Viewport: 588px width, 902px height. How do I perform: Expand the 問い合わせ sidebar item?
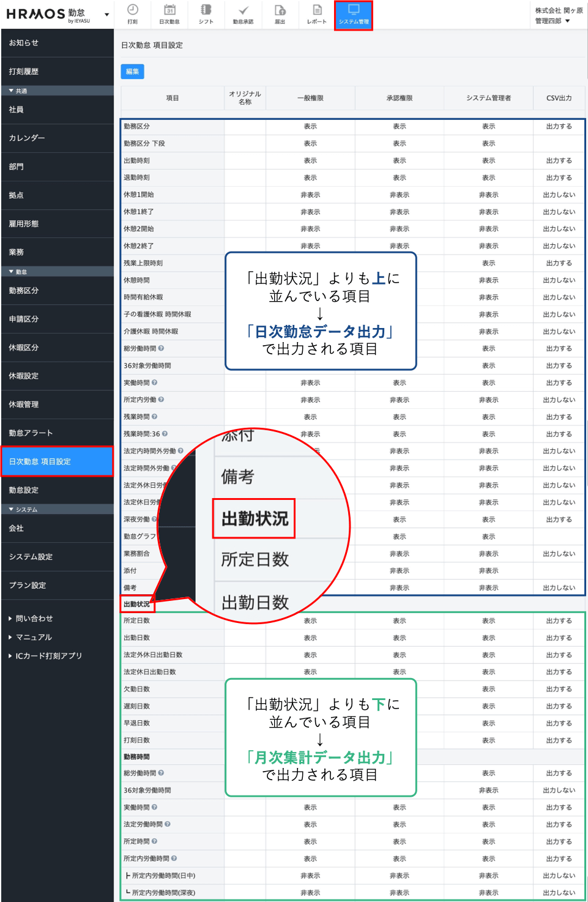click(34, 619)
